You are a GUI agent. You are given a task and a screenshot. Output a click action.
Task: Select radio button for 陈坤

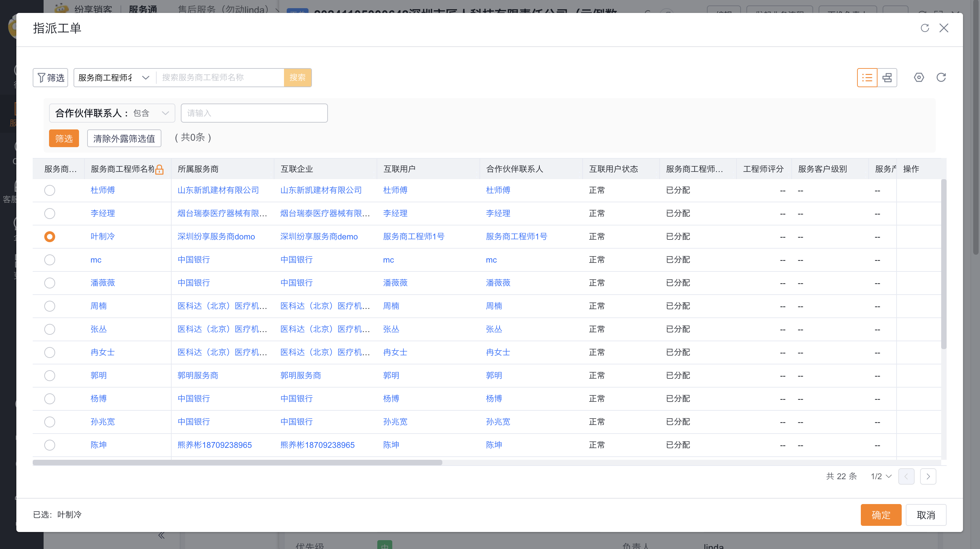pos(49,445)
